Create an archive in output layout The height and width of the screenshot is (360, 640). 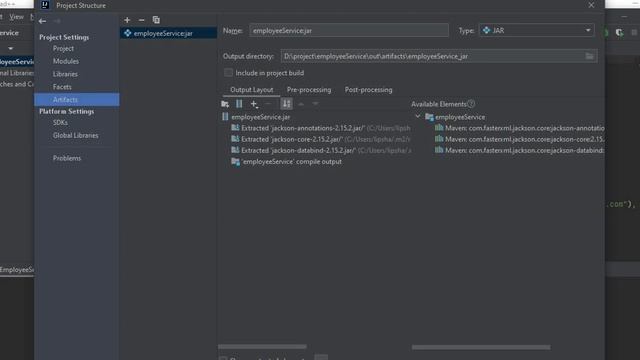pyautogui.click(x=239, y=104)
